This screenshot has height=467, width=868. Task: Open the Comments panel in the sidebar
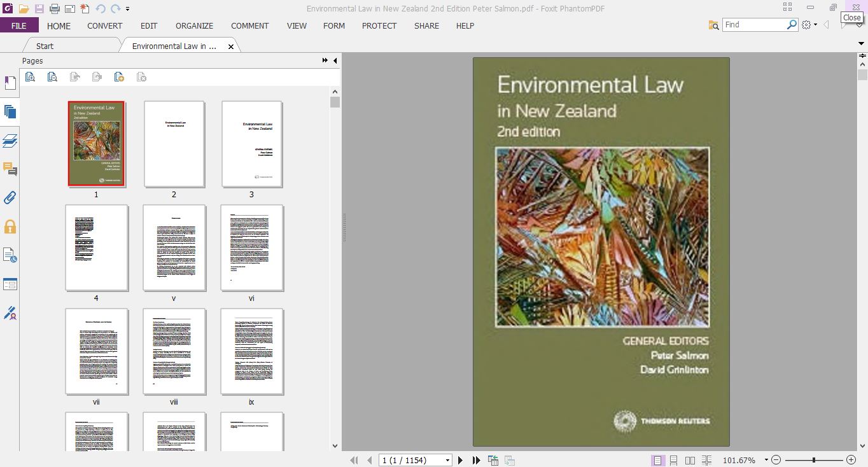pyautogui.click(x=10, y=169)
